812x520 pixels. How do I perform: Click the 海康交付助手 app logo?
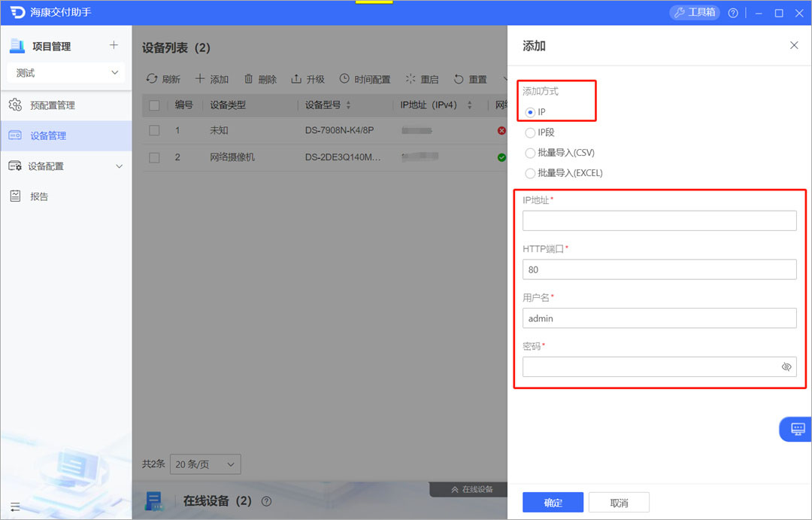17,13
